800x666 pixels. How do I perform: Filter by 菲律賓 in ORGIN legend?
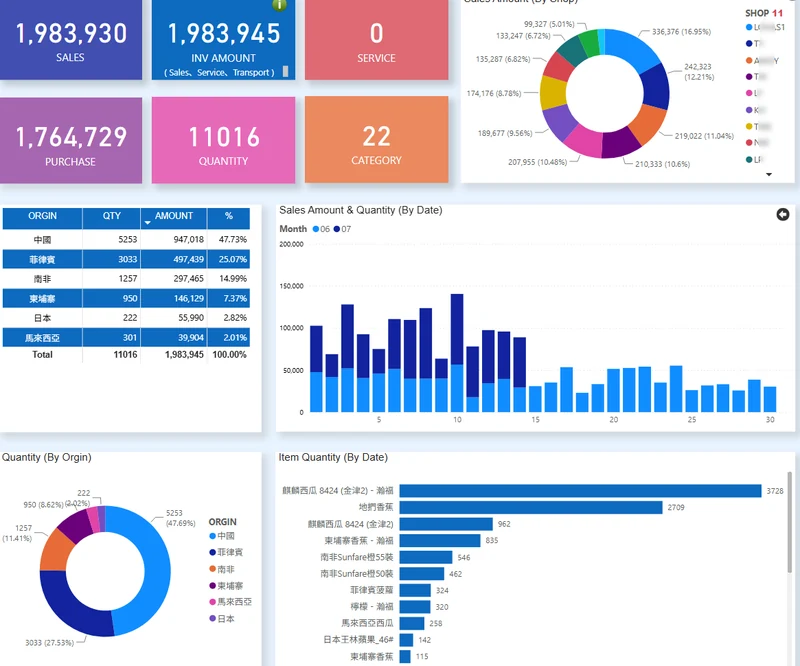pos(226,552)
